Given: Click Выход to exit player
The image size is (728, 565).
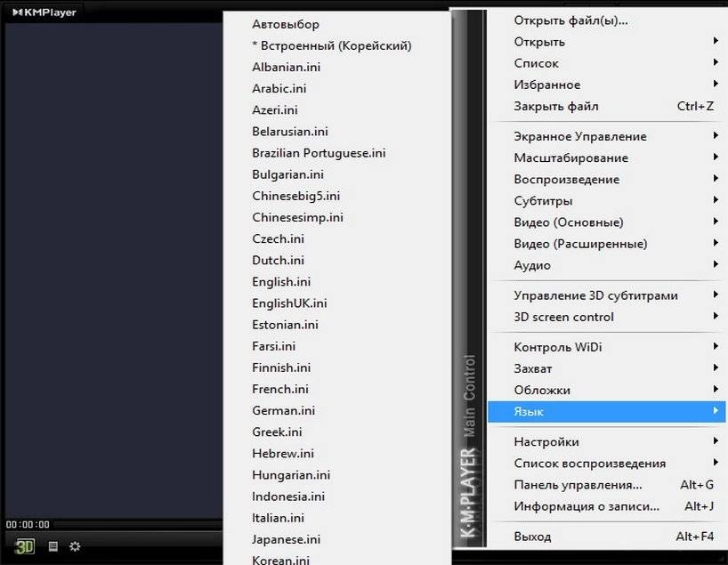Looking at the screenshot, I should point(606,537).
